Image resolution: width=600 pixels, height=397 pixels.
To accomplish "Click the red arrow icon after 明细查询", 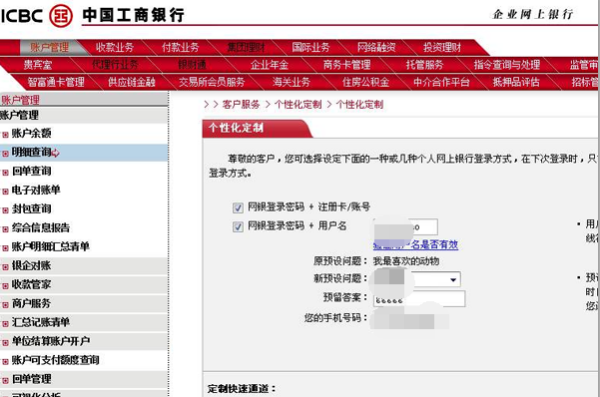I will (55, 153).
